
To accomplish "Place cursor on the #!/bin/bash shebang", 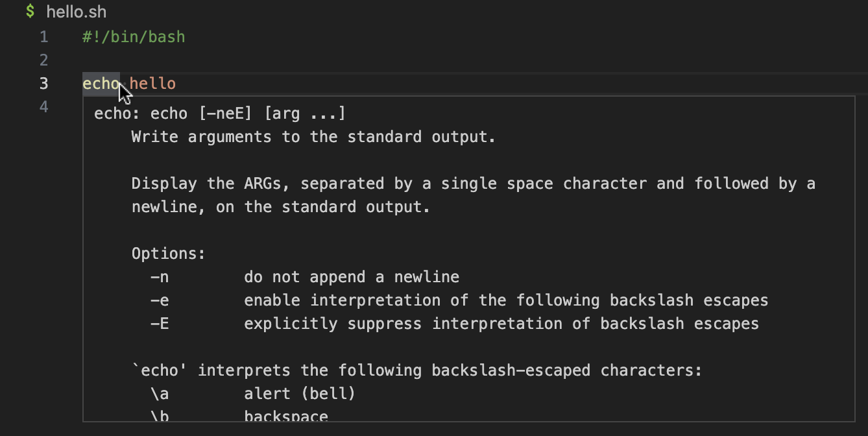I will [134, 37].
